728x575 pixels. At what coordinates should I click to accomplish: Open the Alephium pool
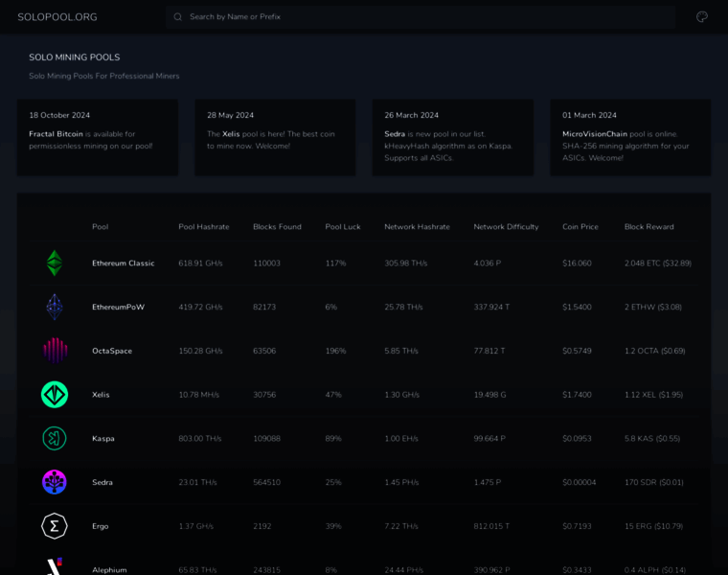tap(109, 570)
